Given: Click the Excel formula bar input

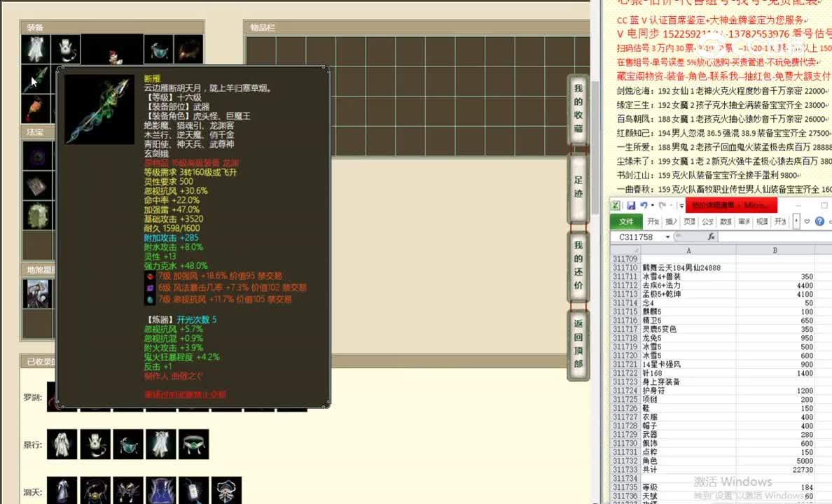Looking at the screenshot, I should click(775, 237).
